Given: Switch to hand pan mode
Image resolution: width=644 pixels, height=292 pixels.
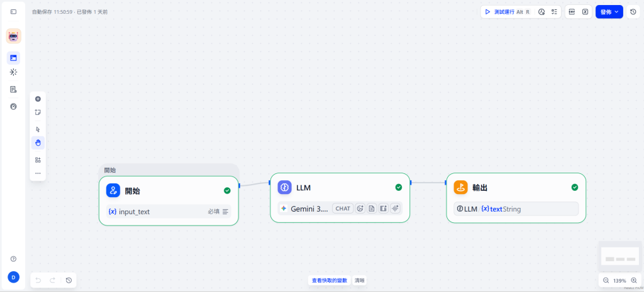Looking at the screenshot, I should (38, 143).
